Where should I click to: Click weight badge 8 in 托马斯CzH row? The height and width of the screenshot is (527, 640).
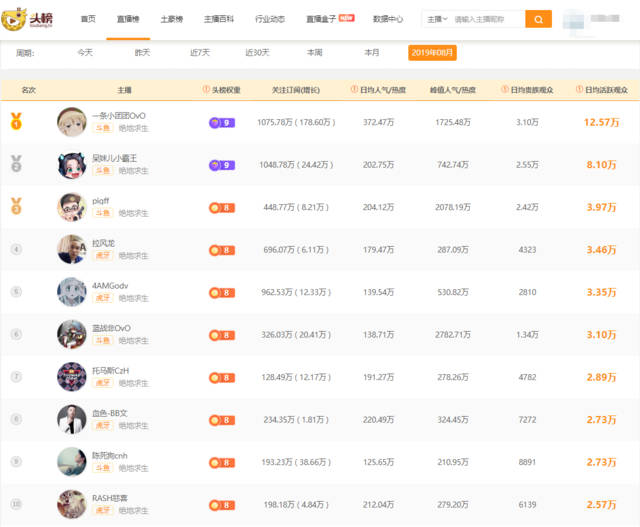tap(222, 378)
